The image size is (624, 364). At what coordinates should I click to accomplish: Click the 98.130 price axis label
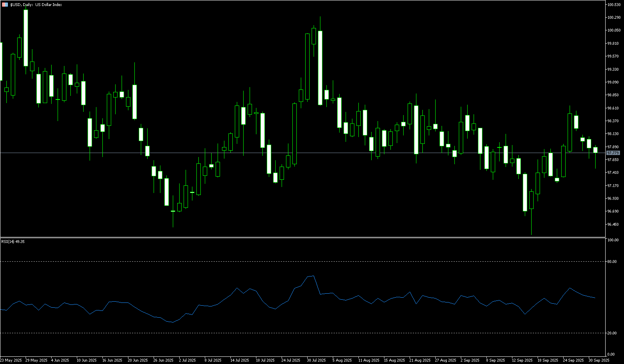coord(613,134)
